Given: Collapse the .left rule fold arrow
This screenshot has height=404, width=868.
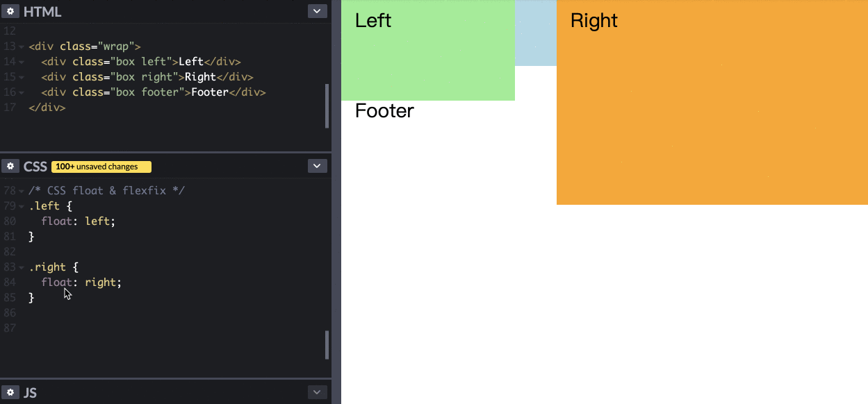Looking at the screenshot, I should [x=22, y=206].
